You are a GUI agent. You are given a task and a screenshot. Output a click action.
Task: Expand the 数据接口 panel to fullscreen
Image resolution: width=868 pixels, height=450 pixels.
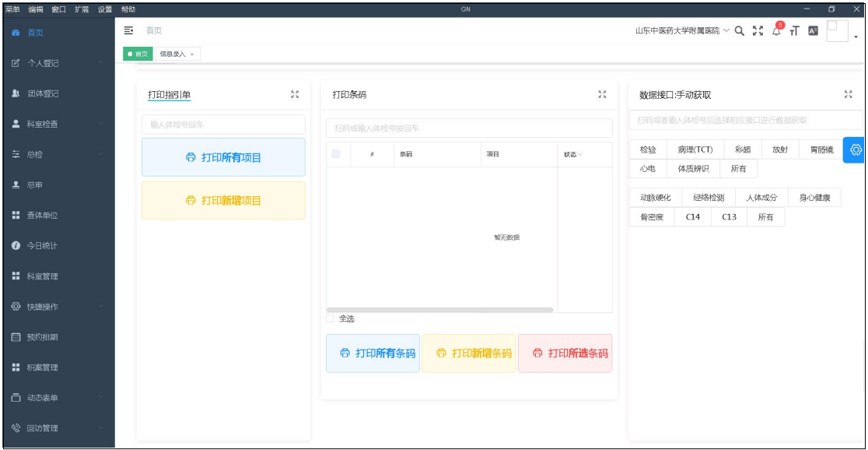(848, 94)
